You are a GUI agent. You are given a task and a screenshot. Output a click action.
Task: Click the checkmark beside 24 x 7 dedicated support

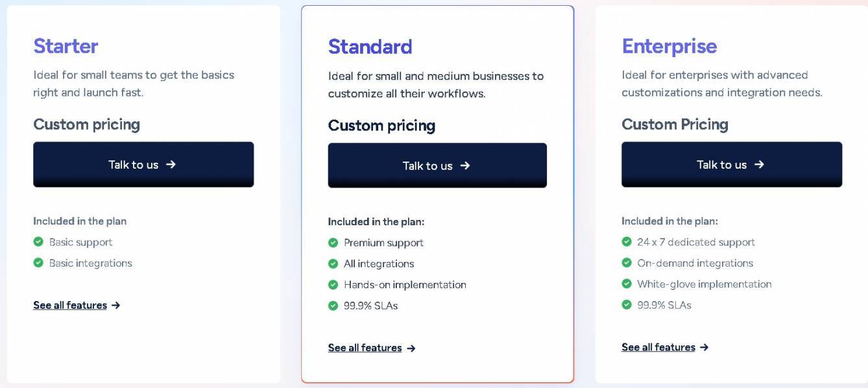tap(627, 241)
